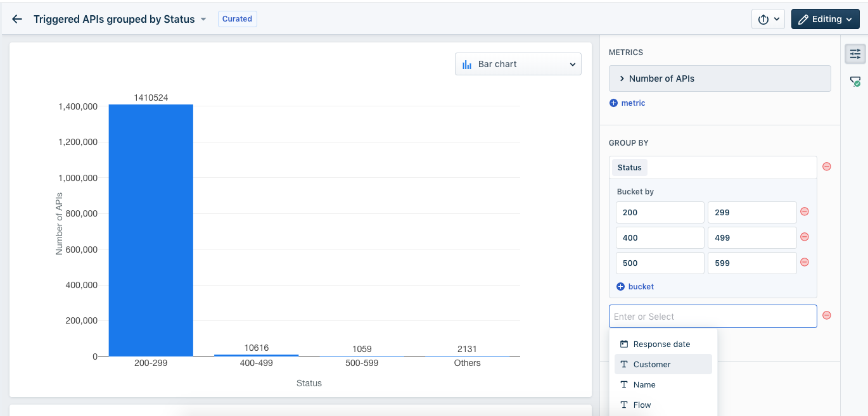The width and height of the screenshot is (868, 416).
Task: Click the 2131 data label
Action: pos(468,349)
